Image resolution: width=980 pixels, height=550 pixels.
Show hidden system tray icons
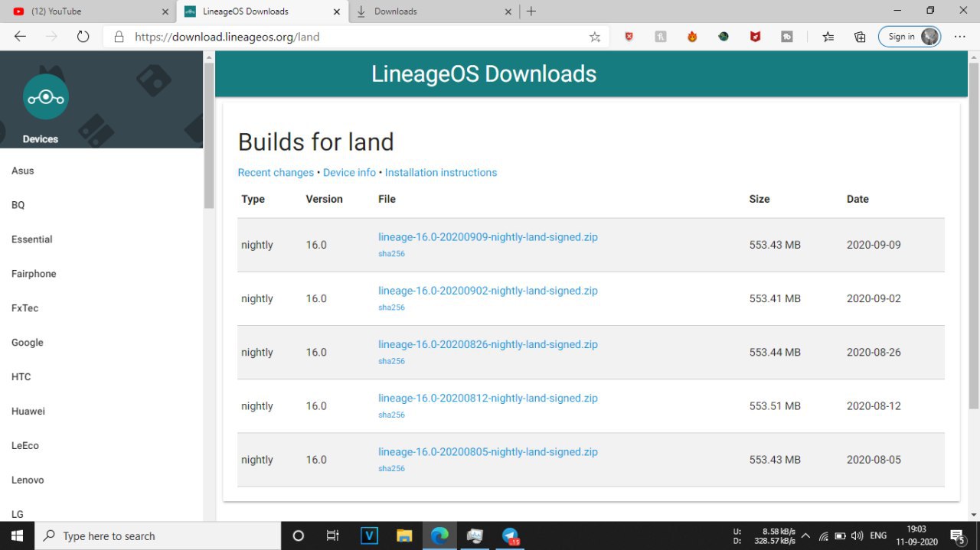coord(805,535)
